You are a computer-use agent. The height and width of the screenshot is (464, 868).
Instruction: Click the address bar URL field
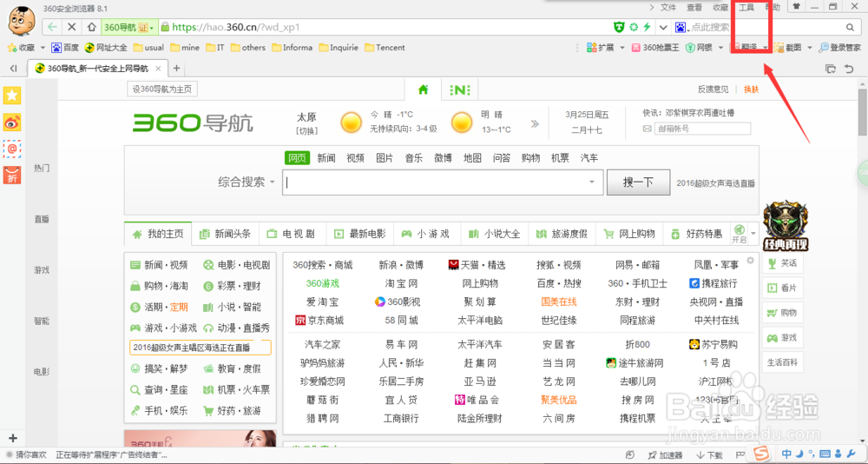coord(385,27)
